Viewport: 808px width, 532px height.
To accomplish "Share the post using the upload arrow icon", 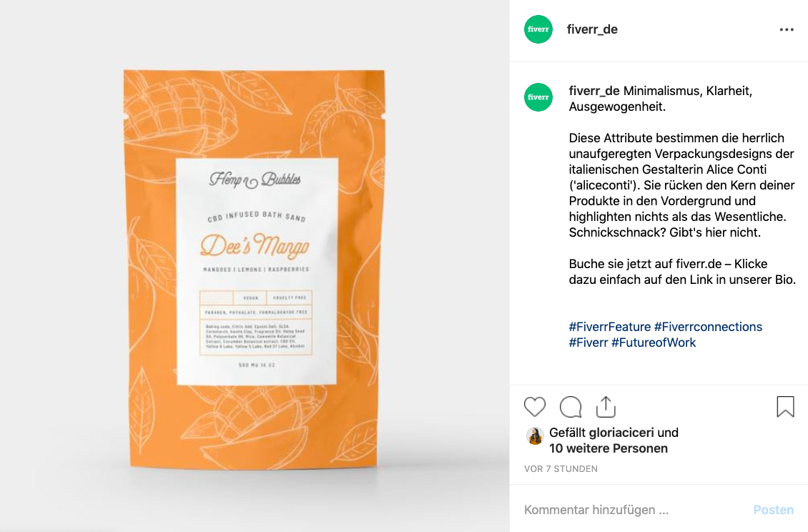I will 606,406.
